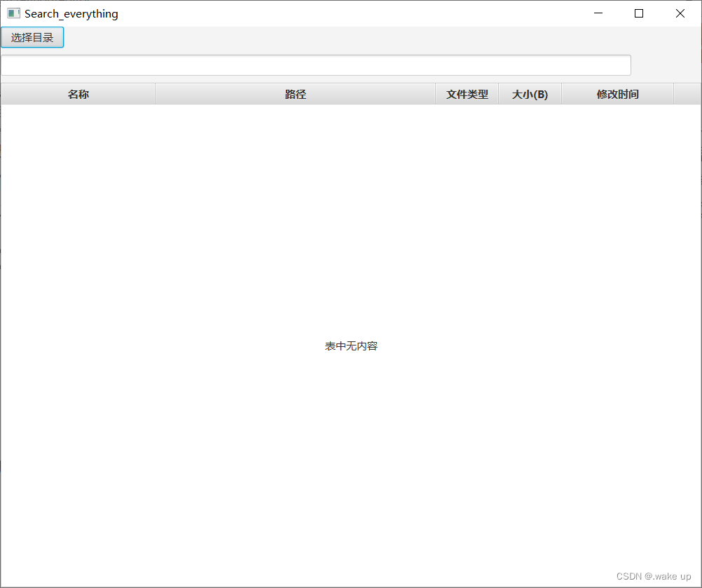Click the maximize window button
Image resolution: width=702 pixels, height=588 pixels.
(638, 13)
